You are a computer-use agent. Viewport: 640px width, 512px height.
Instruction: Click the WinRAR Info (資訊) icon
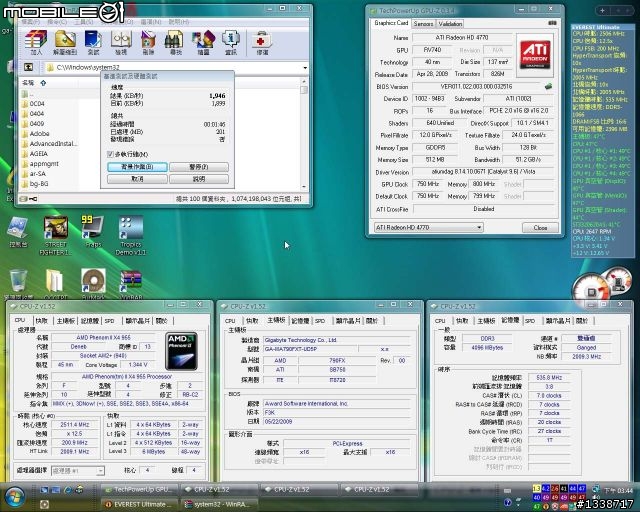[231, 40]
